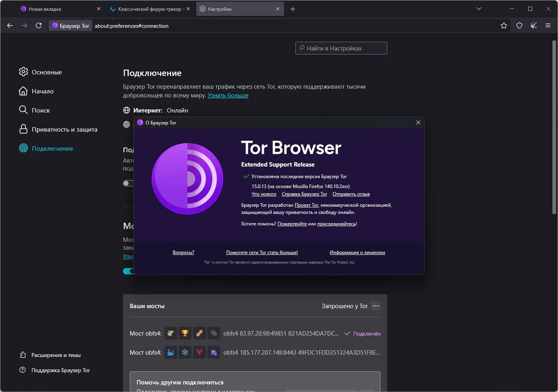Click the Запрошено у Tor label

(345, 306)
